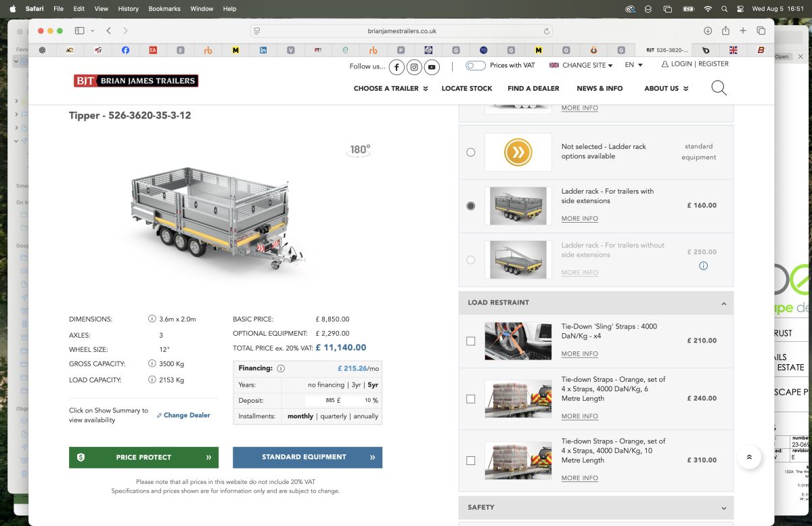Open Control Center in menu bar
The height and width of the screenshot is (526, 812).
coord(740,9)
